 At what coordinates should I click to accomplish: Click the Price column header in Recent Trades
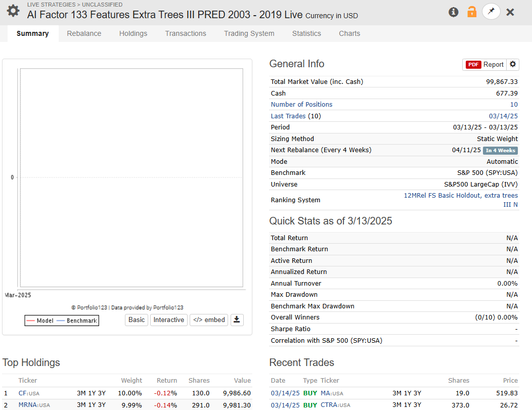pos(510,381)
